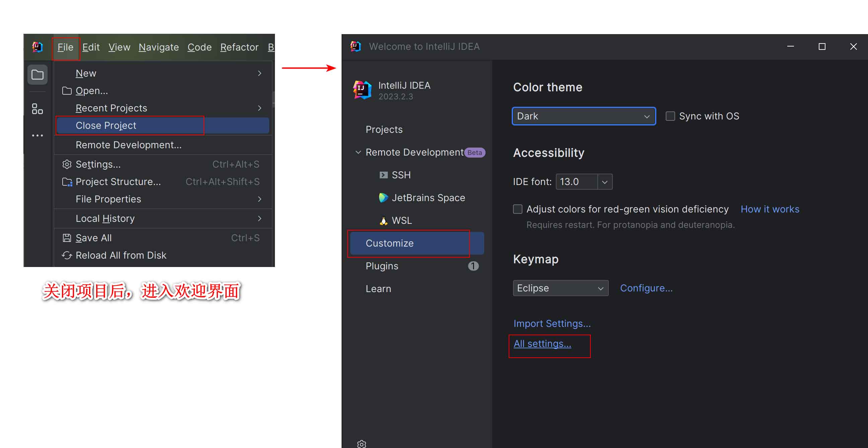The height and width of the screenshot is (448, 868).
Task: Click the All settings... link
Action: click(x=542, y=344)
